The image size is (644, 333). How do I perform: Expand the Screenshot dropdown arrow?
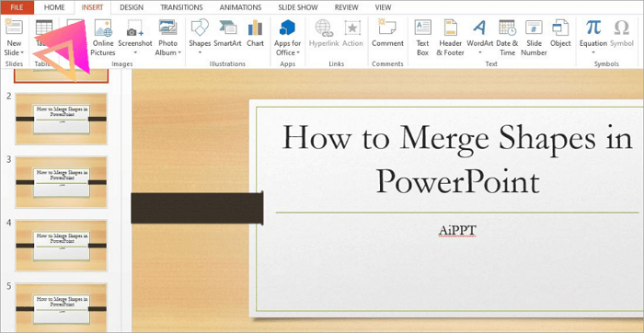pyautogui.click(x=135, y=52)
